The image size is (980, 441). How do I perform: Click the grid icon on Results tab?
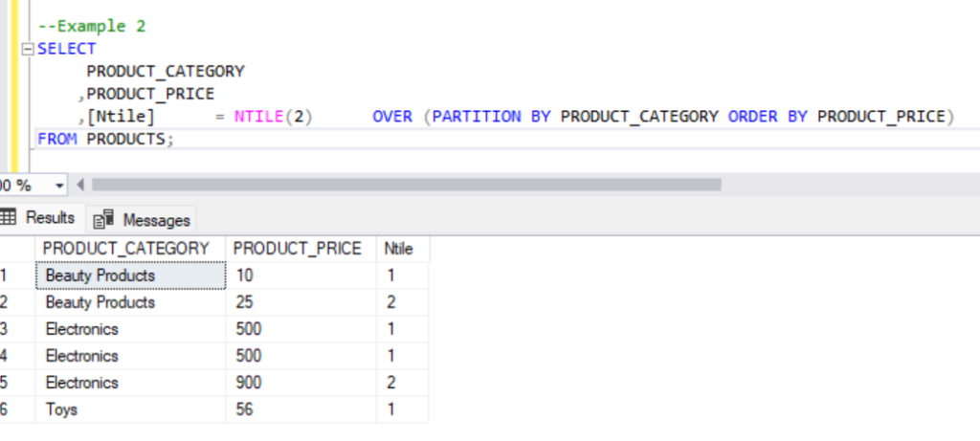[9, 218]
